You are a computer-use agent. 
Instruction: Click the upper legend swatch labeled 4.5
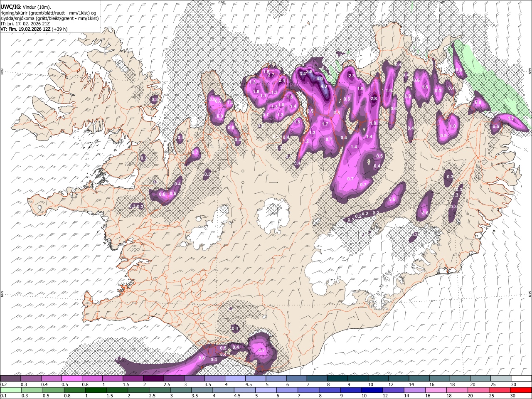(255, 379)
